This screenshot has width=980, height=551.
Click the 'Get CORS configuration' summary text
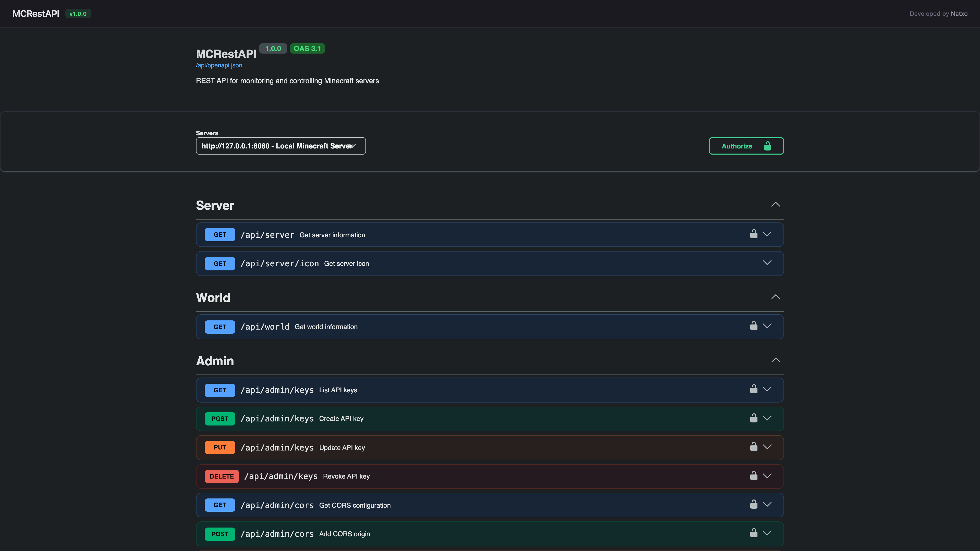pyautogui.click(x=354, y=505)
